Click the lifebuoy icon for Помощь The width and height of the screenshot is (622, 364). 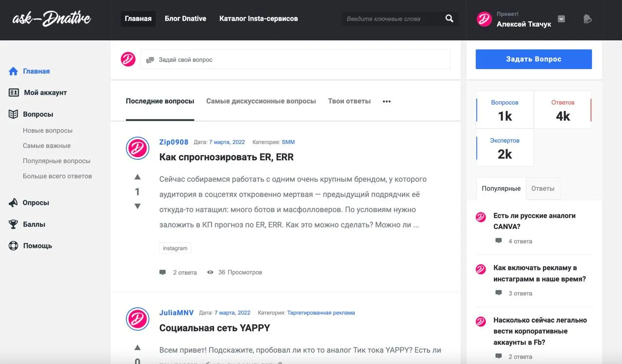[x=14, y=246]
